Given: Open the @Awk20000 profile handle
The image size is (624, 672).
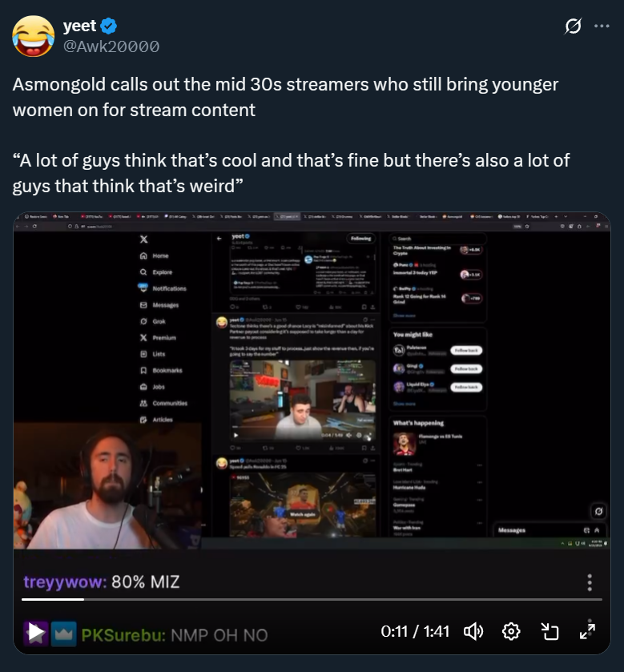Looking at the screenshot, I should [x=111, y=46].
